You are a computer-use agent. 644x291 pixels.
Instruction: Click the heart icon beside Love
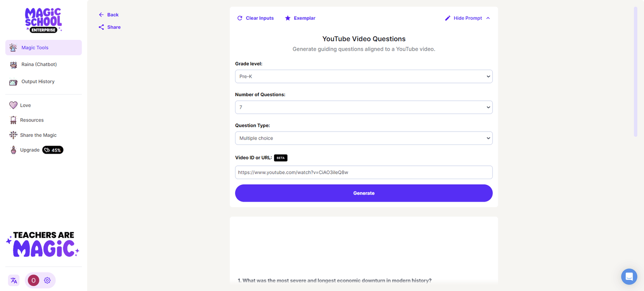point(13,105)
